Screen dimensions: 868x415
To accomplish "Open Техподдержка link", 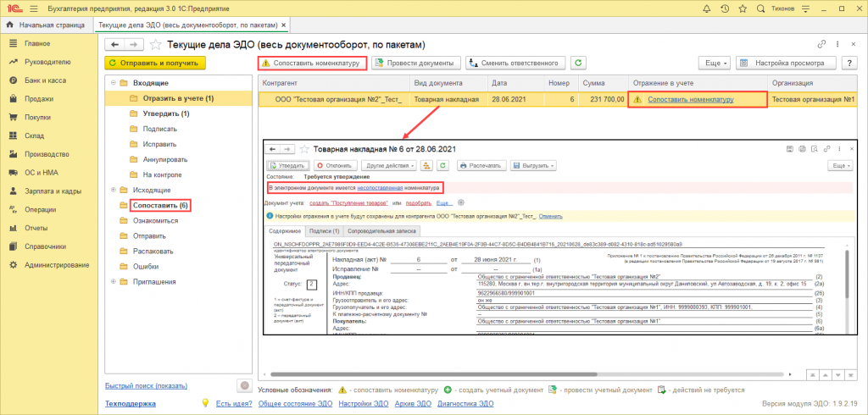I will pyautogui.click(x=130, y=404).
